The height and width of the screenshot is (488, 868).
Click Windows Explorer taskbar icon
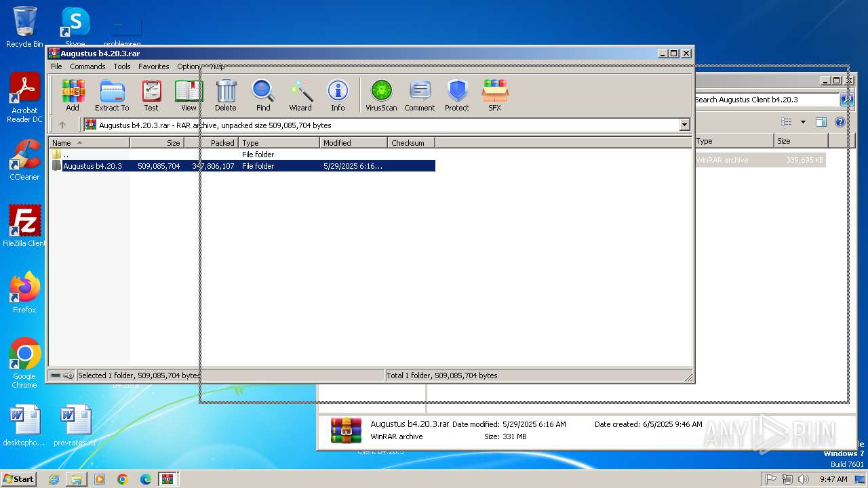click(x=77, y=479)
